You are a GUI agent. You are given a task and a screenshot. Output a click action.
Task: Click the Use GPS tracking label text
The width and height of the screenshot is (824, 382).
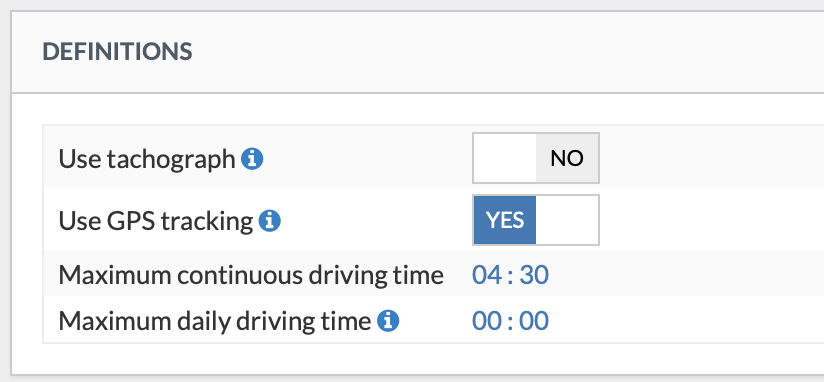click(x=156, y=222)
